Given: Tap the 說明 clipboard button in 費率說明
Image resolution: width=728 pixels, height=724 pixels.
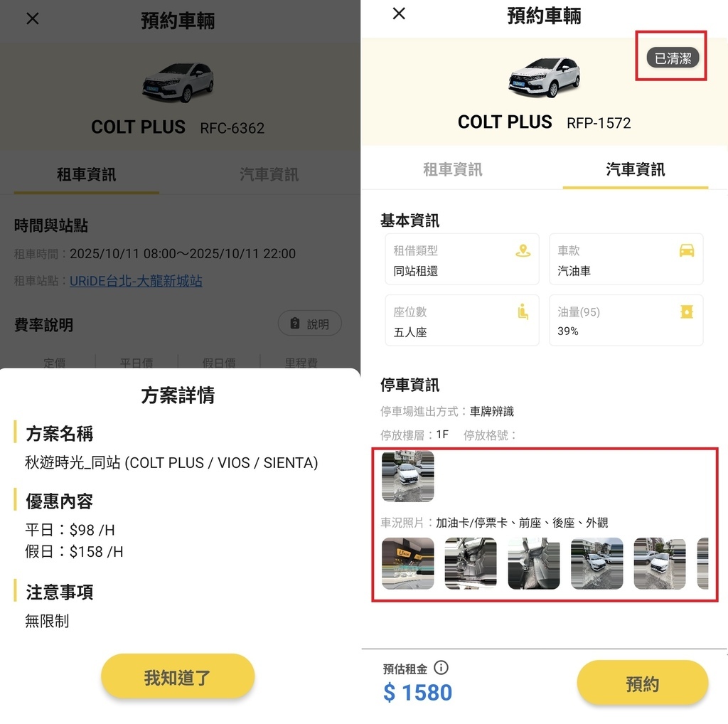Looking at the screenshot, I should point(310,323).
